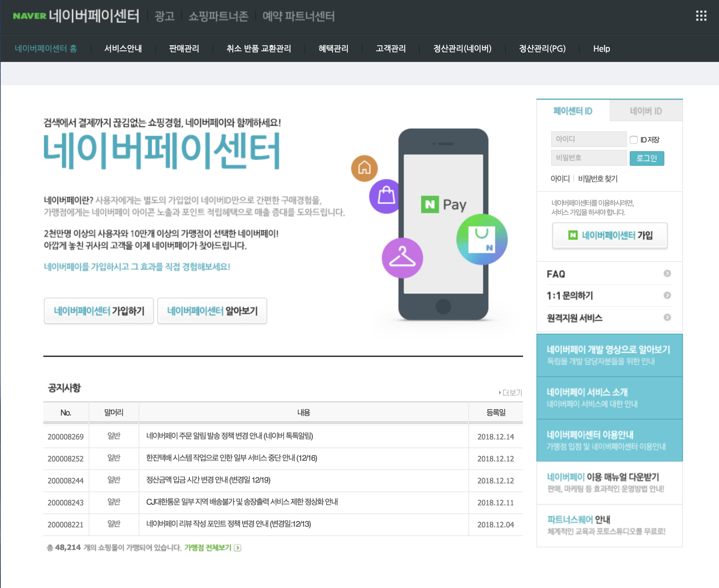Click the 비밀번호 찾기 link

pyautogui.click(x=598, y=178)
